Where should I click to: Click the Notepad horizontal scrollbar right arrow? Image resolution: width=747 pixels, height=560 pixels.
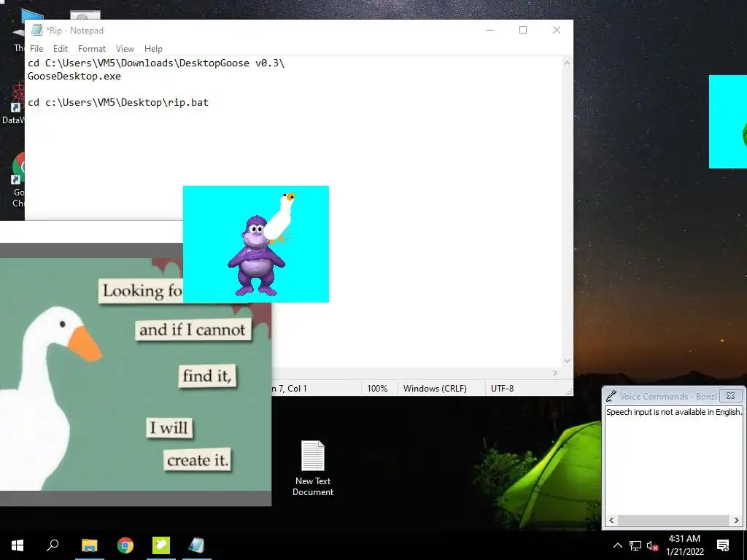pos(555,373)
